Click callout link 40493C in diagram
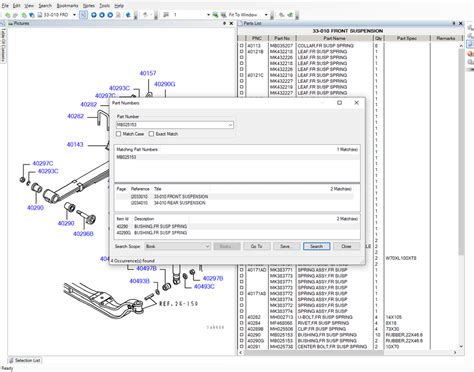The image size is (474, 372). click(x=204, y=287)
